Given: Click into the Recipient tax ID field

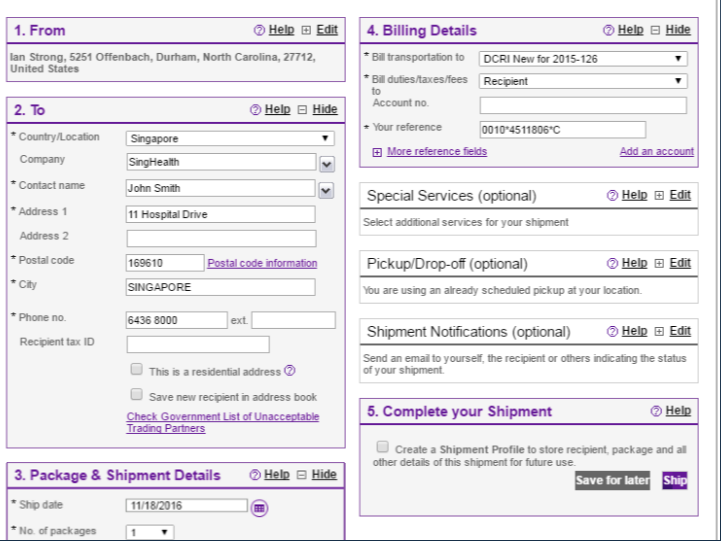Looking at the screenshot, I should pyautogui.click(x=198, y=344).
